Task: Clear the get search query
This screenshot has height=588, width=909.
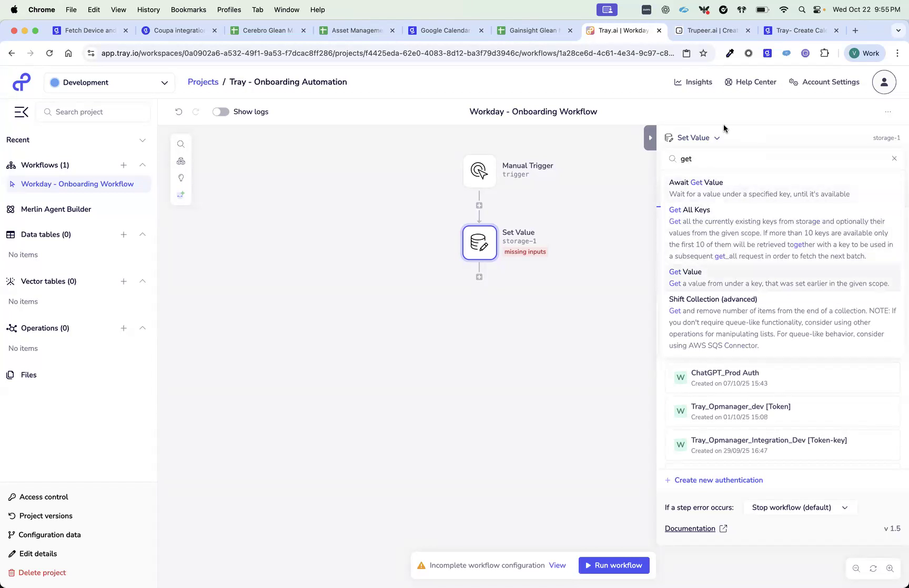Action: coord(894,158)
